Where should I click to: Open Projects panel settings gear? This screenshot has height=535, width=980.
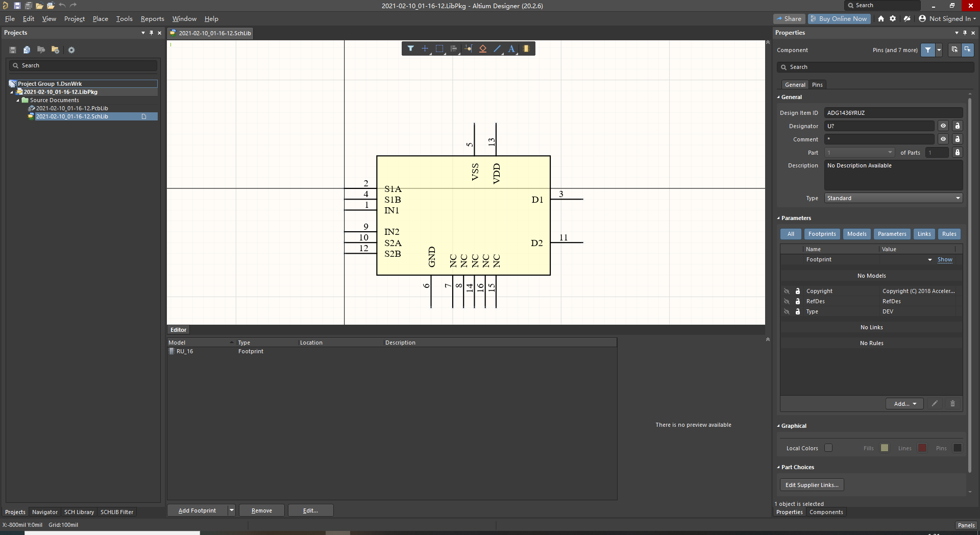pyautogui.click(x=71, y=50)
